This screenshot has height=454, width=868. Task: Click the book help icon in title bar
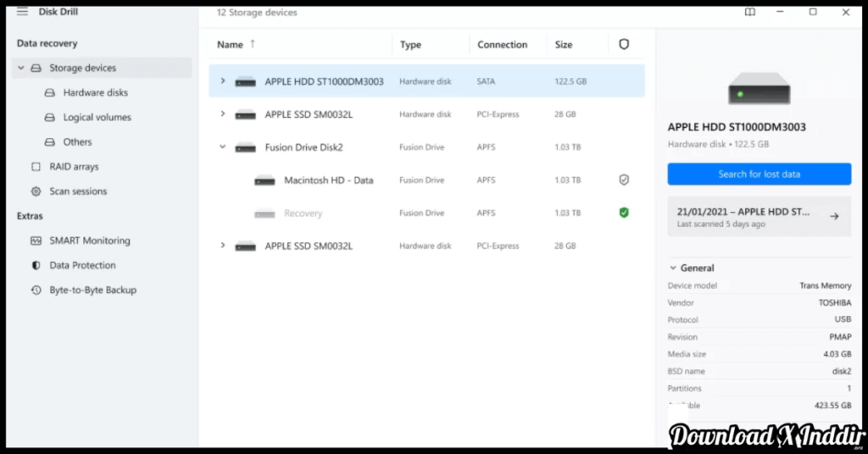point(749,12)
